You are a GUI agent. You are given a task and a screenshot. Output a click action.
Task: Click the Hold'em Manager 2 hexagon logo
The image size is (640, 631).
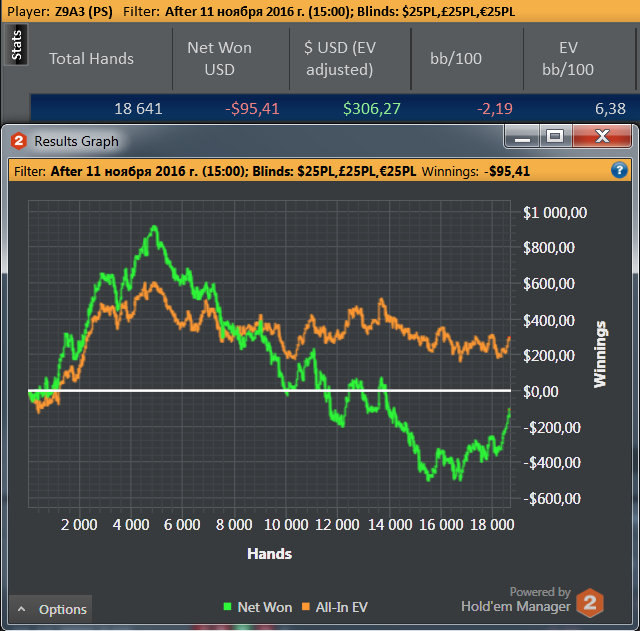pyautogui.click(x=590, y=602)
